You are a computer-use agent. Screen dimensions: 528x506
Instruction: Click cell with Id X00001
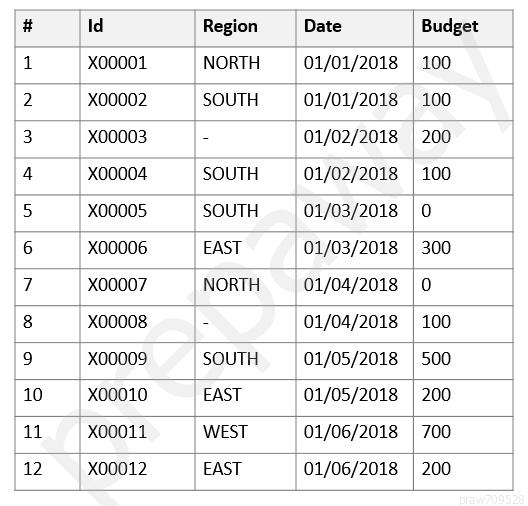point(137,65)
